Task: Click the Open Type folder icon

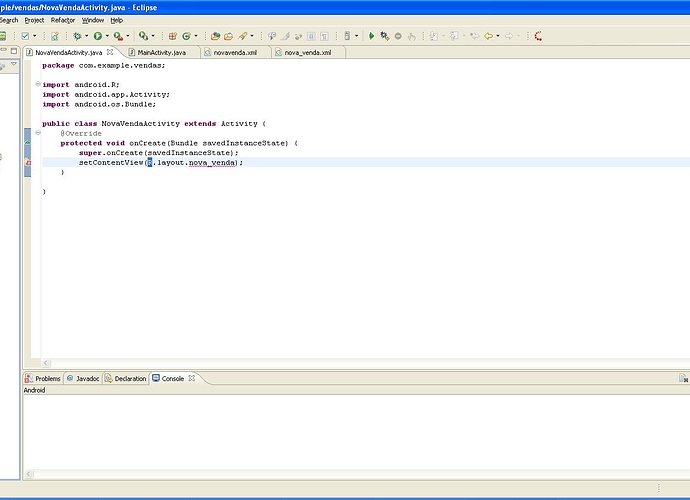Action: (x=214, y=36)
